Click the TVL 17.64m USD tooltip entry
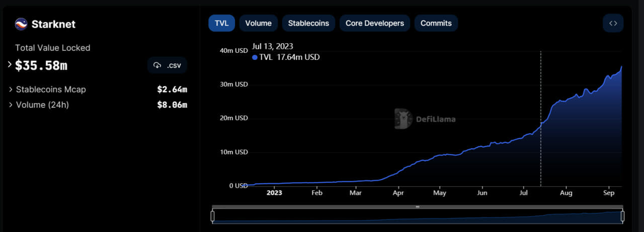The image size is (644, 232). [x=286, y=57]
